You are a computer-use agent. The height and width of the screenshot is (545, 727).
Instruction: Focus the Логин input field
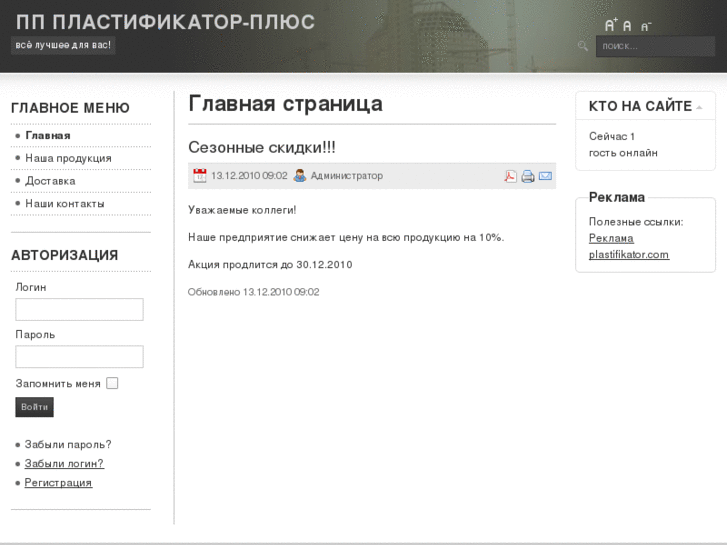[x=79, y=309]
